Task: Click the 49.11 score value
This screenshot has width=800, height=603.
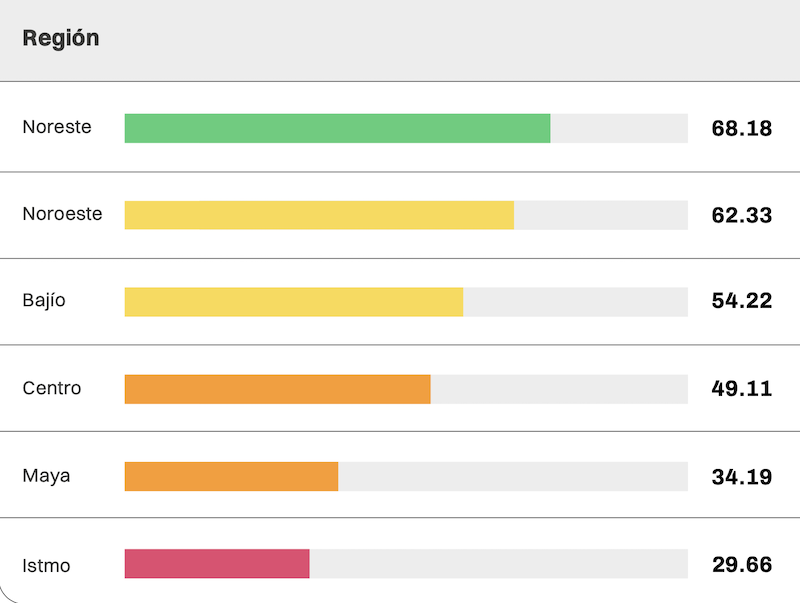Action: 742,389
